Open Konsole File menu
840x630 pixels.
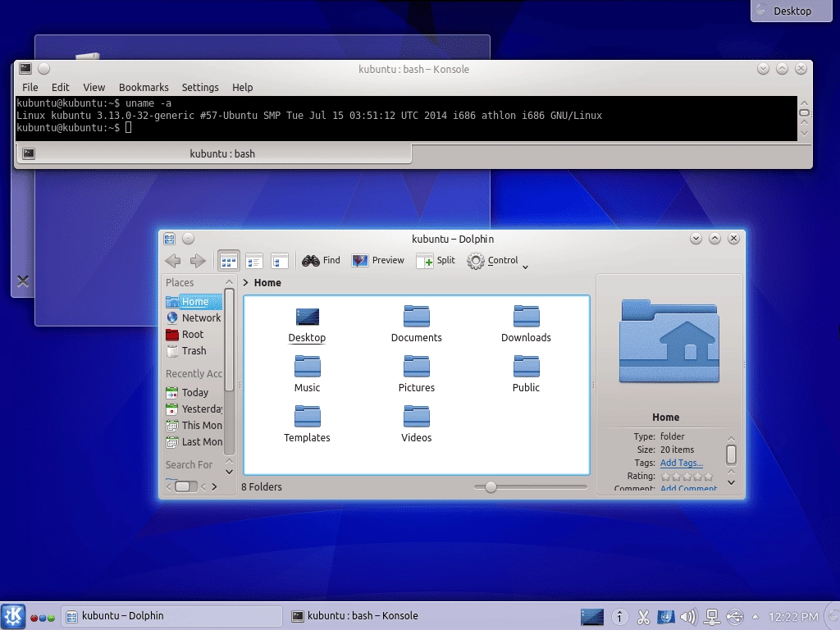pyautogui.click(x=30, y=87)
